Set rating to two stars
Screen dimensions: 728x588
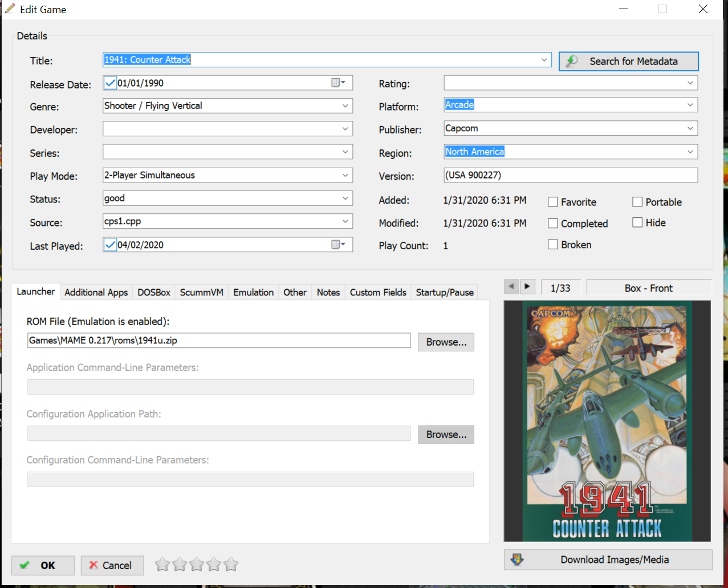(x=180, y=565)
